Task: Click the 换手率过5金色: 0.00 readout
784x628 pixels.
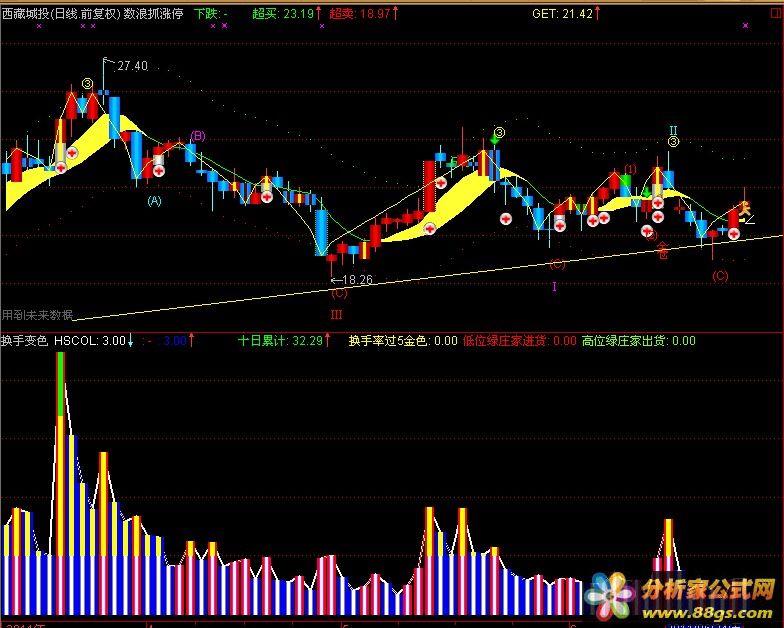Action: click(403, 340)
